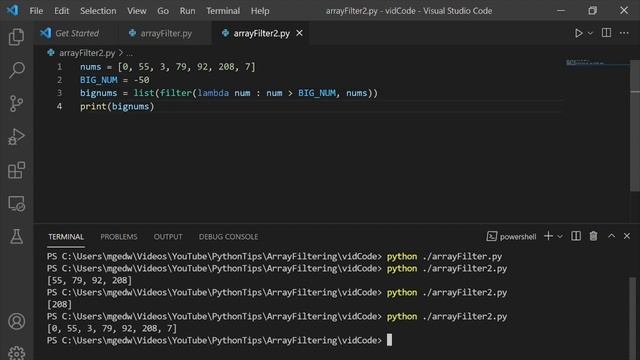
Task: Maximize the panel with the up chevron
Action: [x=611, y=236]
